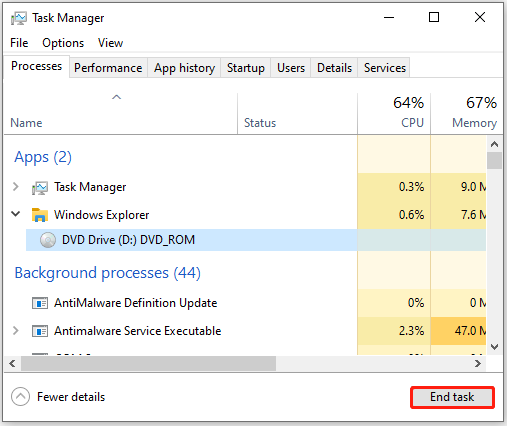507x426 pixels.
Task: Click the DVD Drive disc icon
Action: pos(48,240)
